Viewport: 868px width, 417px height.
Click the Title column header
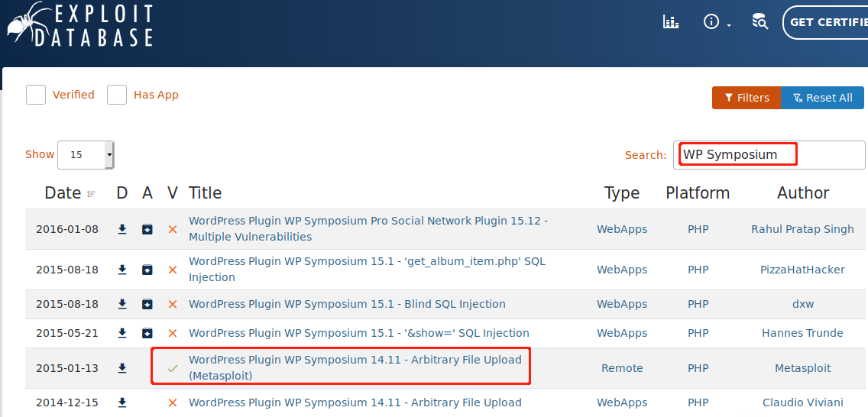(205, 193)
